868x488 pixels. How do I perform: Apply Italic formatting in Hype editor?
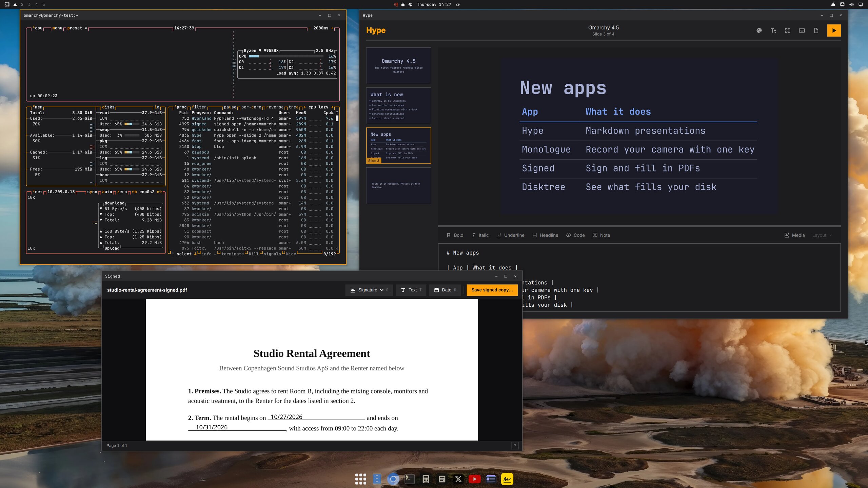(x=480, y=235)
